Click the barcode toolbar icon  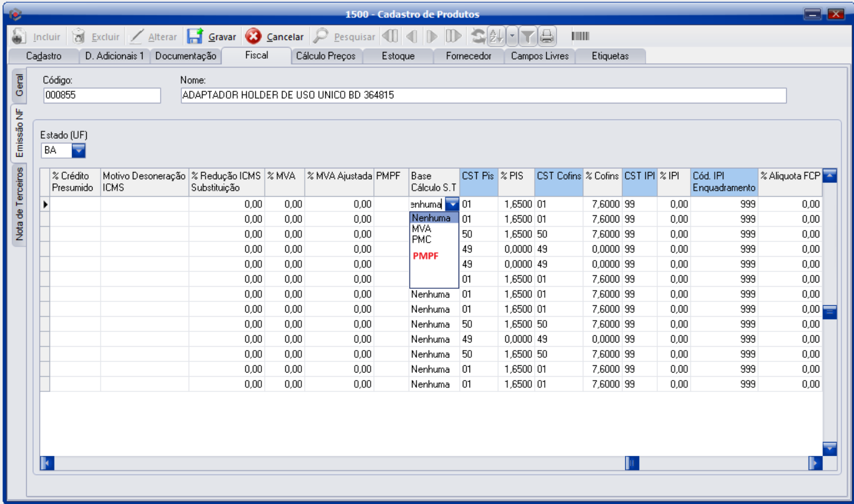tap(580, 37)
